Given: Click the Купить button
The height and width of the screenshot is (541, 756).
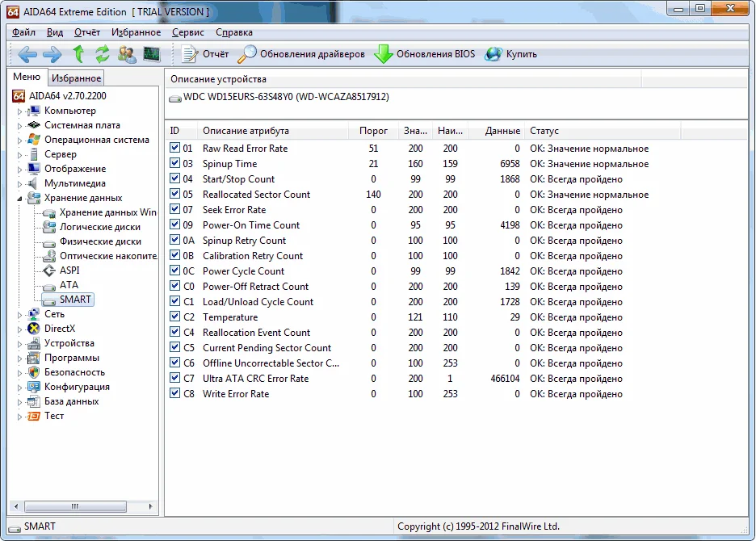Looking at the screenshot, I should [x=511, y=54].
